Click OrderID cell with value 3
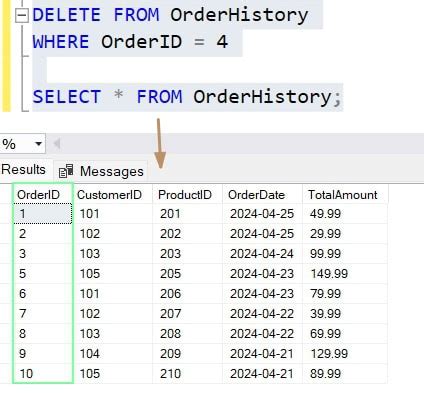 pos(43,254)
